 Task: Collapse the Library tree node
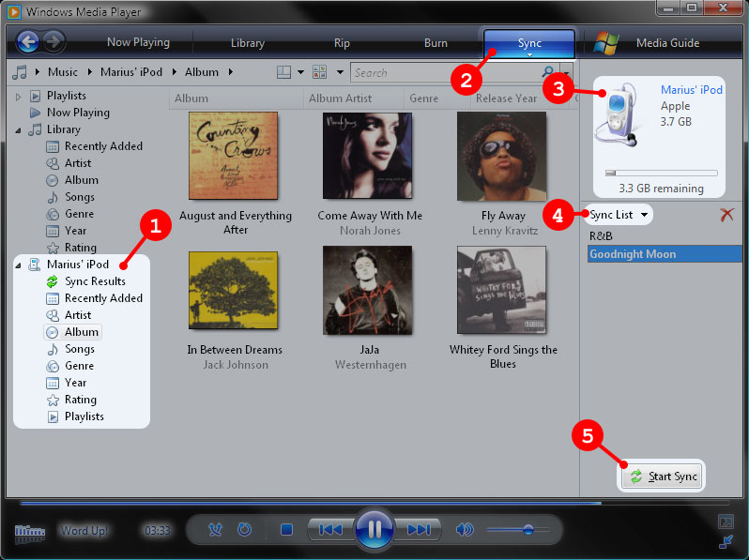click(x=18, y=129)
